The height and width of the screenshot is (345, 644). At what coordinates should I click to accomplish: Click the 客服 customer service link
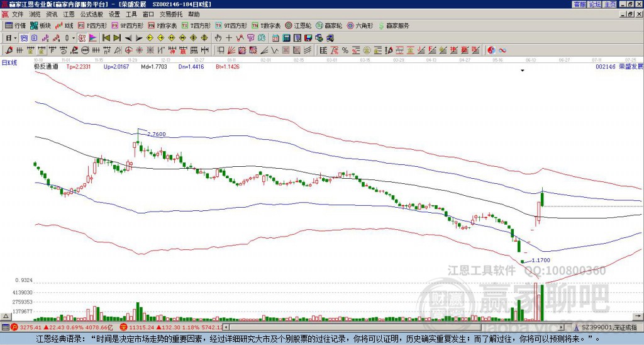tap(580, 4)
